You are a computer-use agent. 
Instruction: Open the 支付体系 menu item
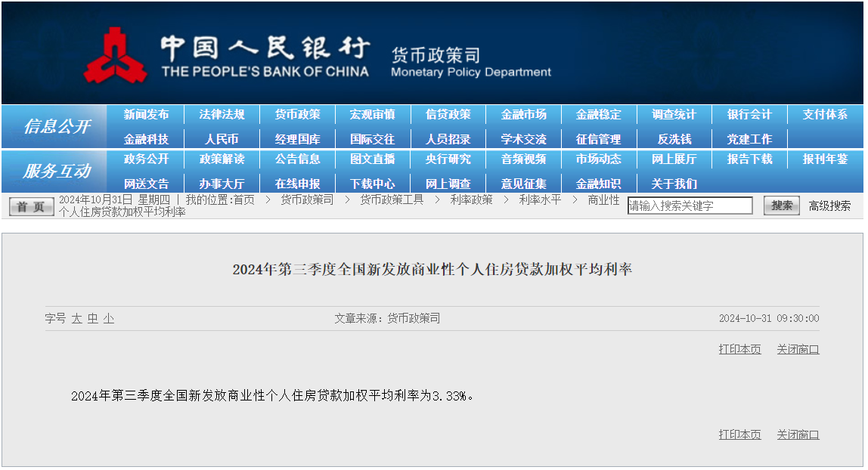[x=825, y=115]
